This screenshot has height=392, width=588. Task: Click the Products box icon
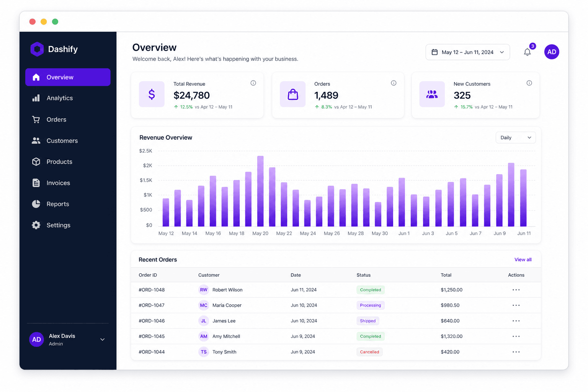[x=36, y=162]
